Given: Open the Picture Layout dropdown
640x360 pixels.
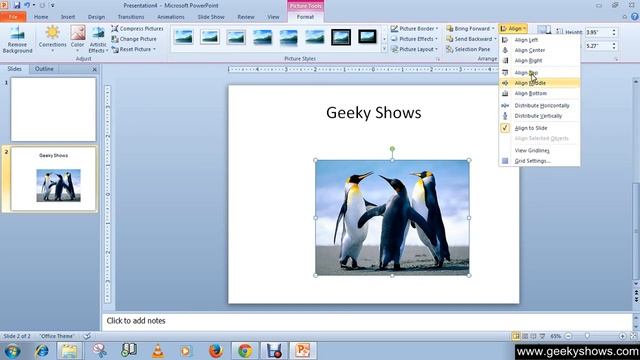Looking at the screenshot, I should point(414,49).
